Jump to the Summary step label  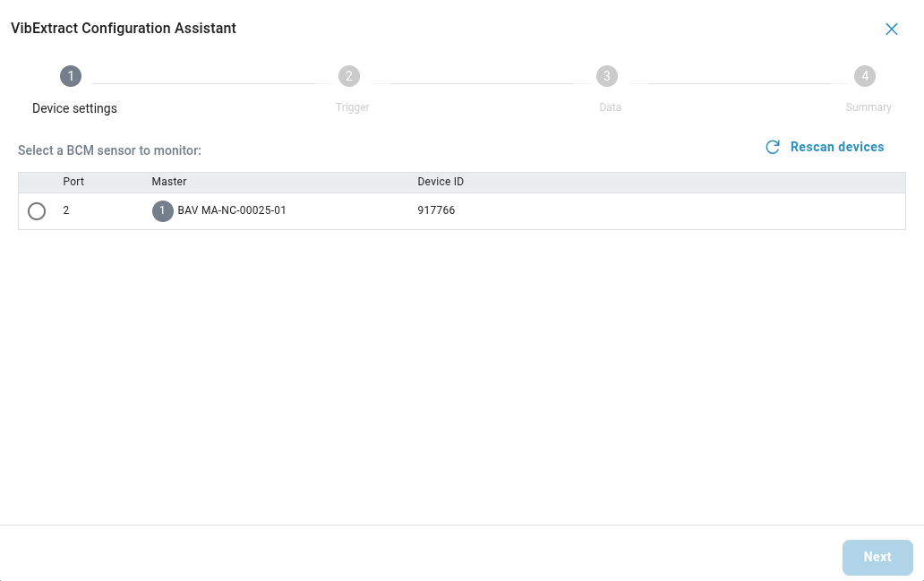coord(868,107)
